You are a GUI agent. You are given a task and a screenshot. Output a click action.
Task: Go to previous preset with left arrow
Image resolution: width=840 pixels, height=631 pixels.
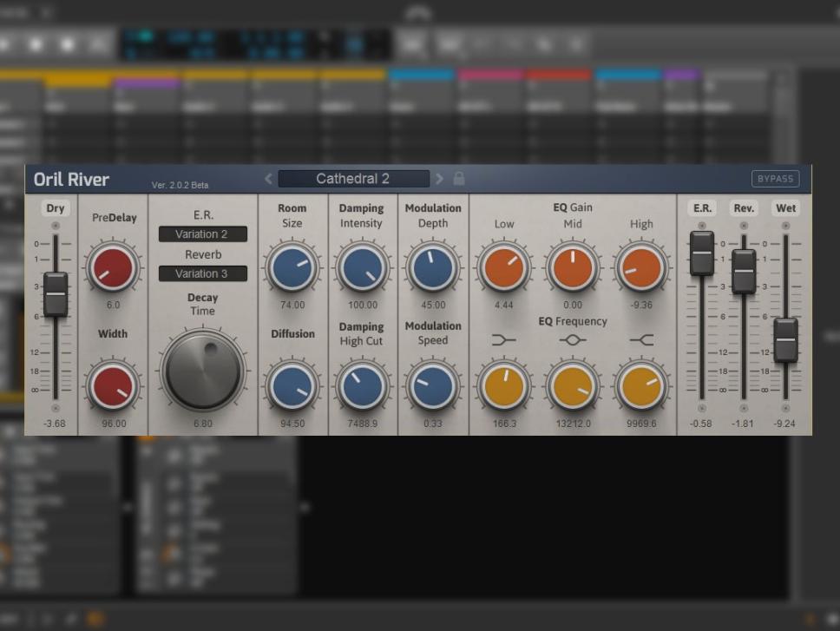(x=268, y=179)
